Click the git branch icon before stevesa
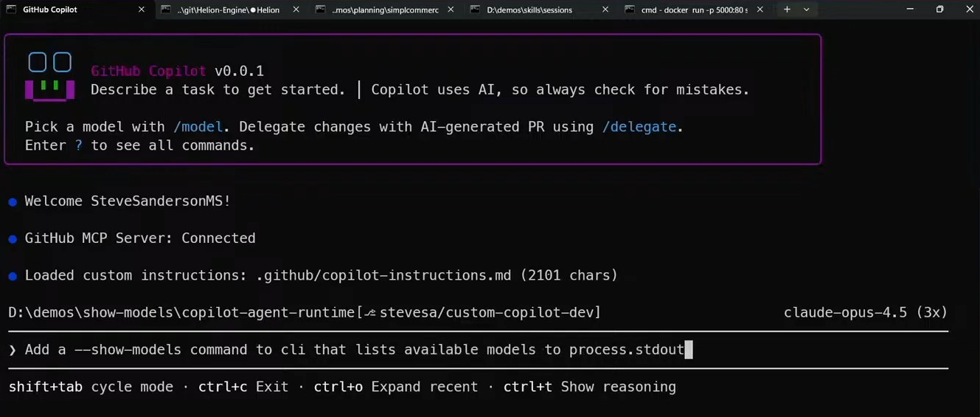This screenshot has width=980, height=417. (x=371, y=313)
